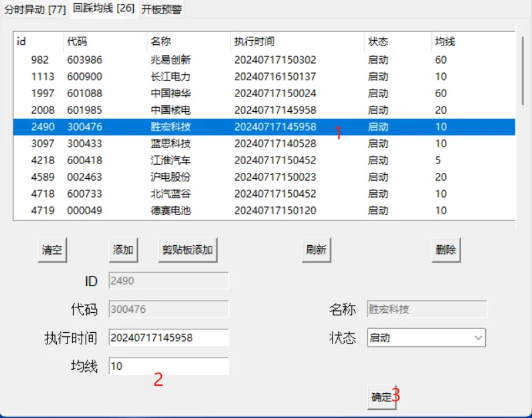Select the row for 长江电力
Viewport: 532px width, 418px height.
(x=264, y=76)
